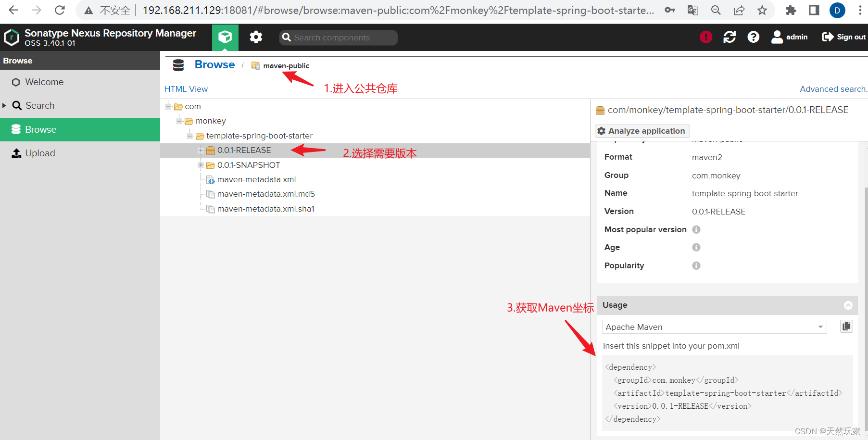Viewport: 868px width, 440px height.
Task: Open the admin user account
Action: coord(789,37)
